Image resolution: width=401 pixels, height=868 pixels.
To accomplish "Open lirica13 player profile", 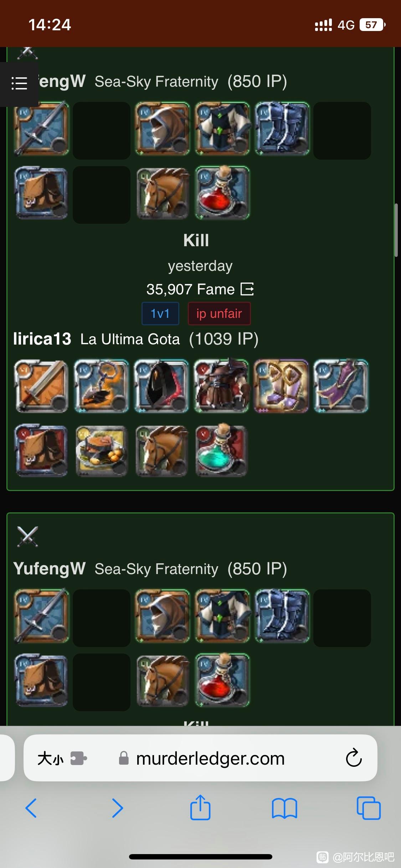I will (x=42, y=339).
